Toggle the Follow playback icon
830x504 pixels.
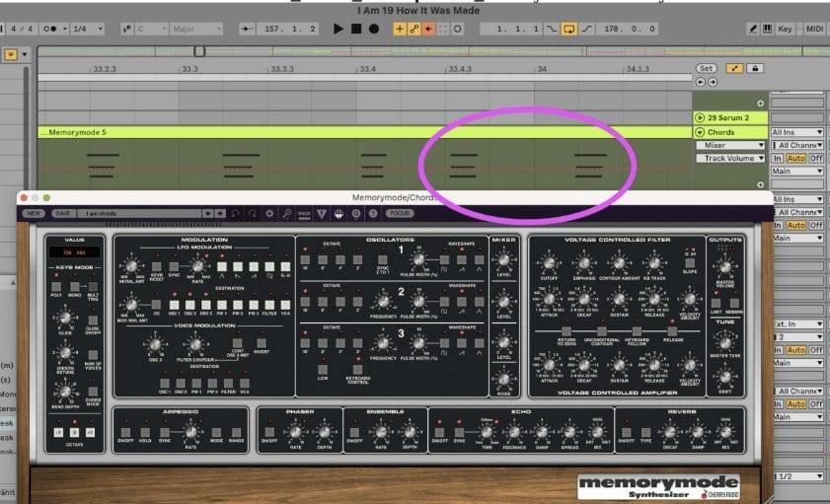(247, 29)
